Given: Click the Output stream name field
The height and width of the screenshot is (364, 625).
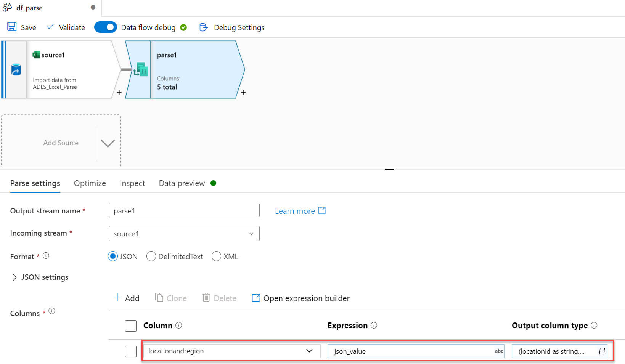Looking at the screenshot, I should pos(184,211).
